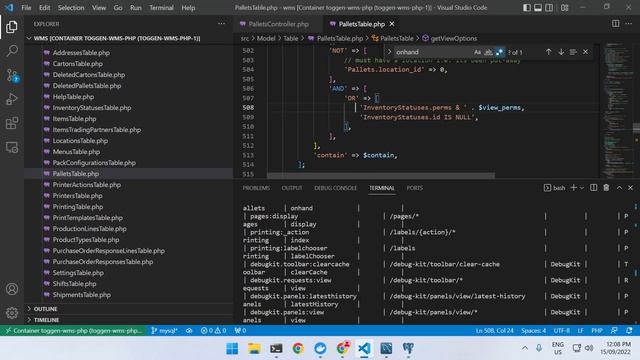
Task: Toggle panel layout button in title bar
Action: click(538, 8)
